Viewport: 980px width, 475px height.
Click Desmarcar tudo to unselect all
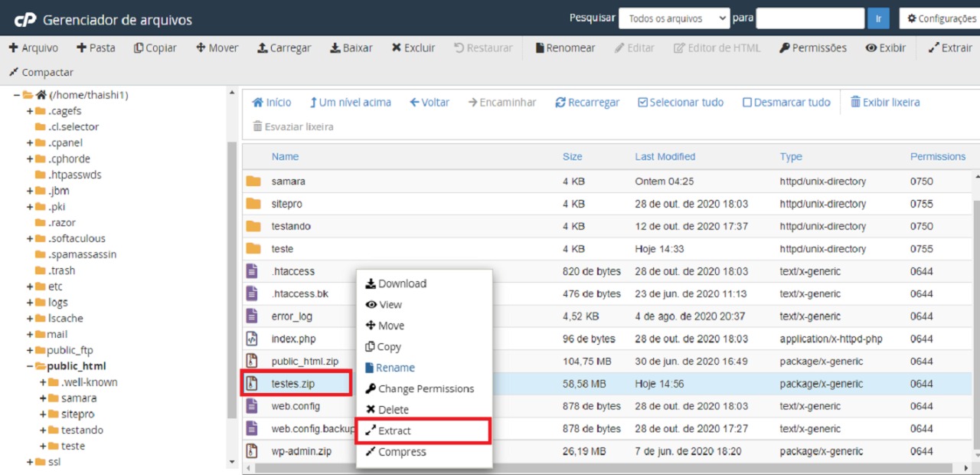[x=786, y=102]
